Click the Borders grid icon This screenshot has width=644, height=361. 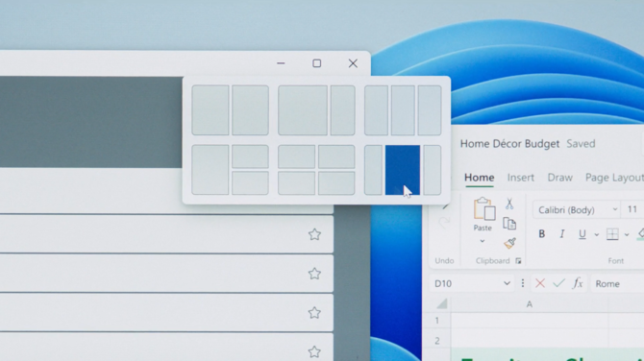click(x=612, y=234)
